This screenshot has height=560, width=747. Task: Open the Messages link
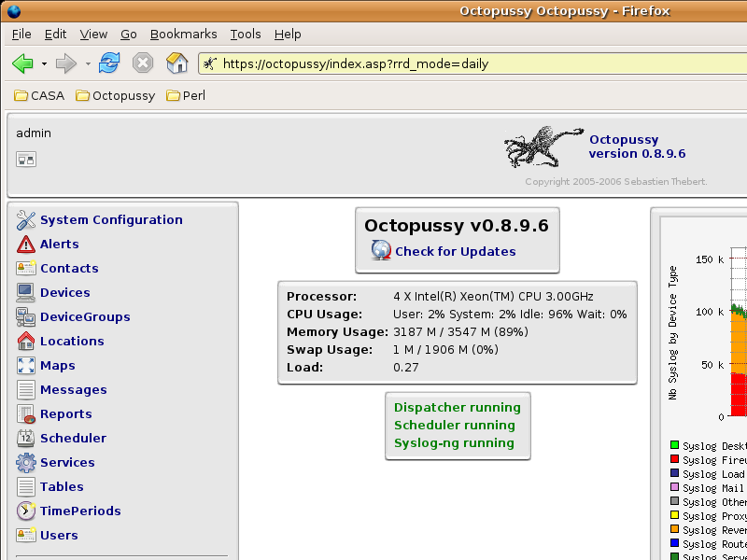[x=74, y=390]
